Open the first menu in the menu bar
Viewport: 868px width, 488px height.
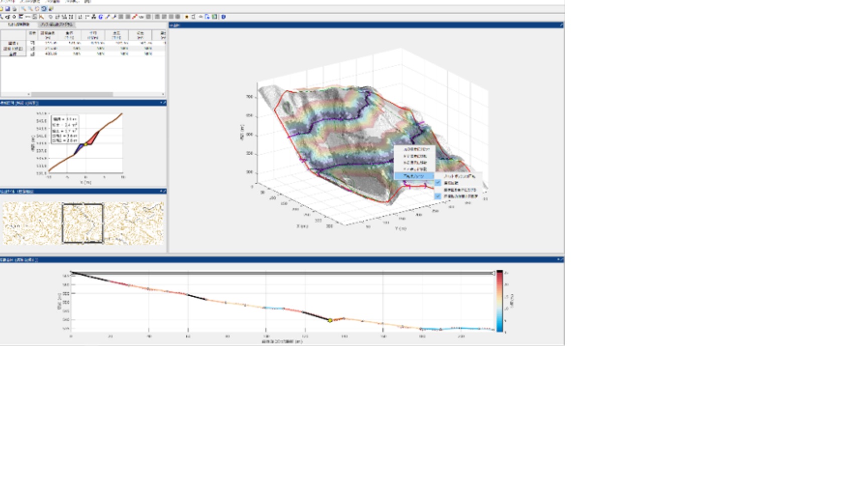pyautogui.click(x=7, y=2)
